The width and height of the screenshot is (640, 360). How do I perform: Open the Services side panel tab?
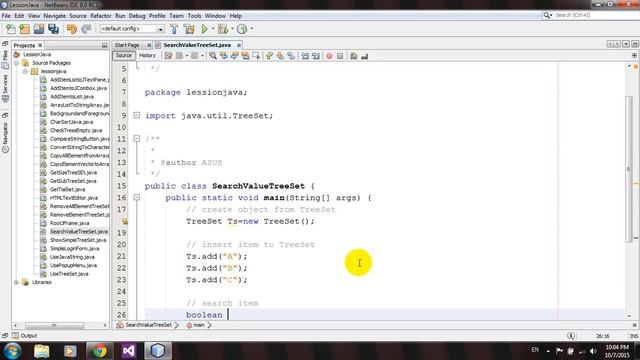tap(5, 88)
